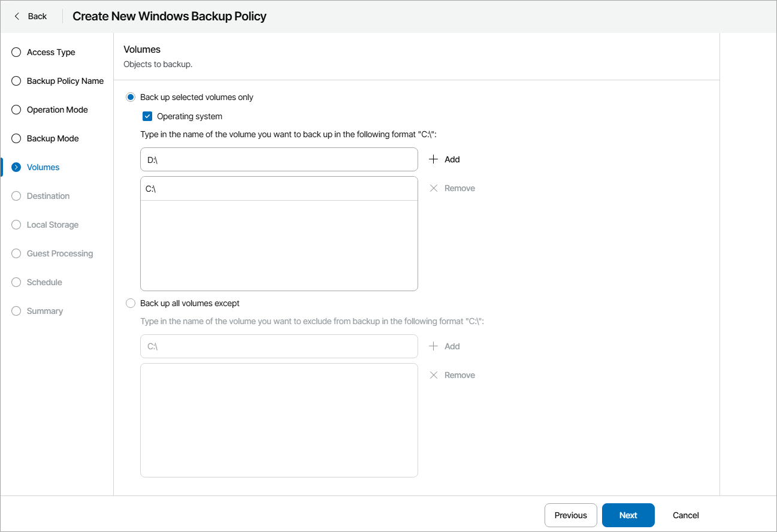The image size is (777, 532).
Task: Click the Previous button
Action: 570,515
